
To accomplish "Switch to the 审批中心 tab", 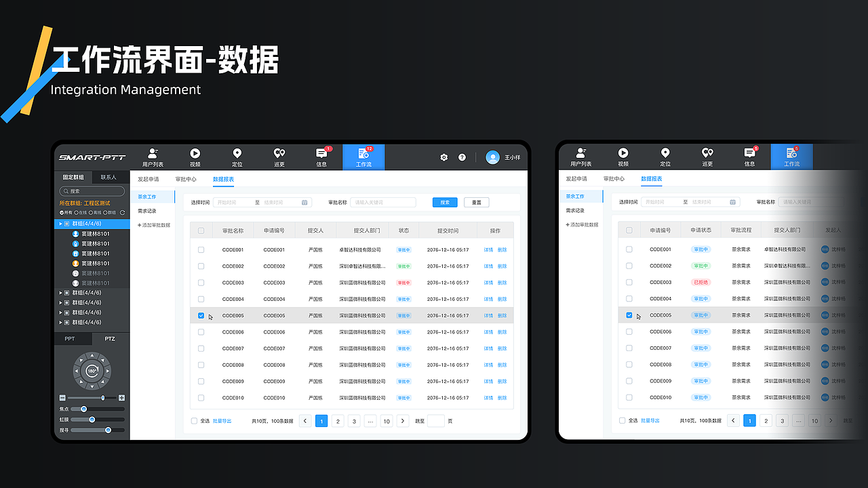I will [186, 179].
